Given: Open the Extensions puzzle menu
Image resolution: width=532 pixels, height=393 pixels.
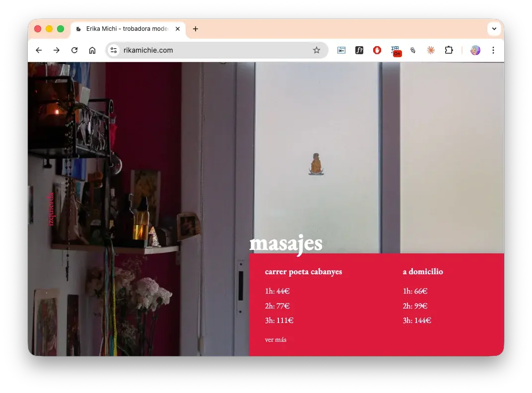Looking at the screenshot, I should coord(449,50).
